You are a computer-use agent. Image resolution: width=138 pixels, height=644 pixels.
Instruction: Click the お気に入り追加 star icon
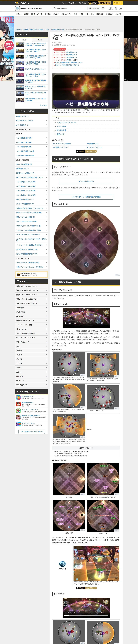[90, 8]
